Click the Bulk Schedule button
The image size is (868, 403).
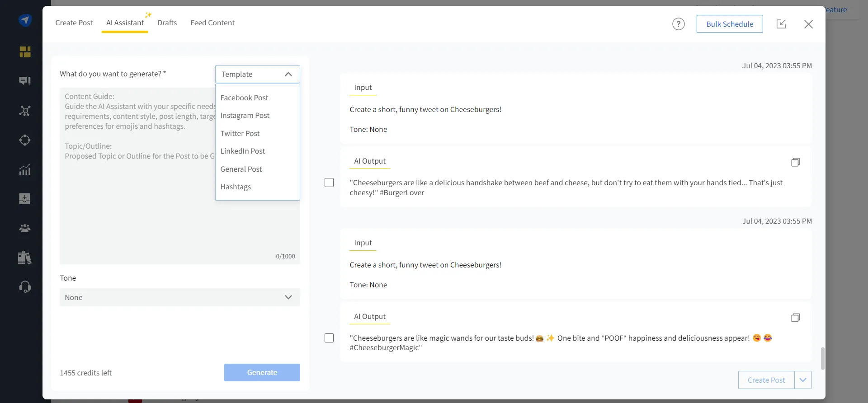pos(730,24)
